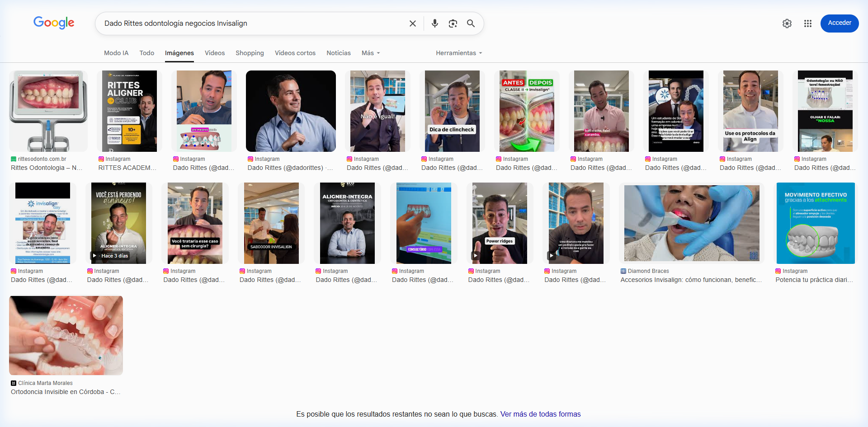The image size is (868, 427).
Task: Open the Google apps grid
Action: tap(808, 23)
